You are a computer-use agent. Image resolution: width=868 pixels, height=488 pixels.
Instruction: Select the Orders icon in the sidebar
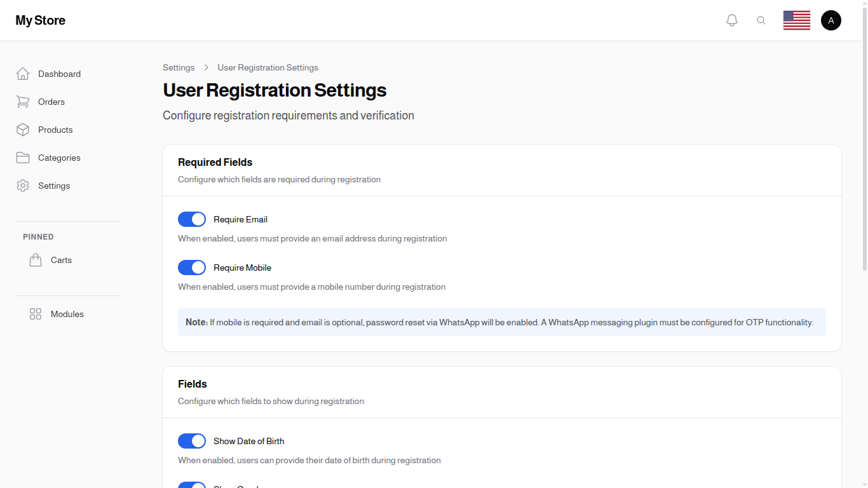pyautogui.click(x=23, y=102)
